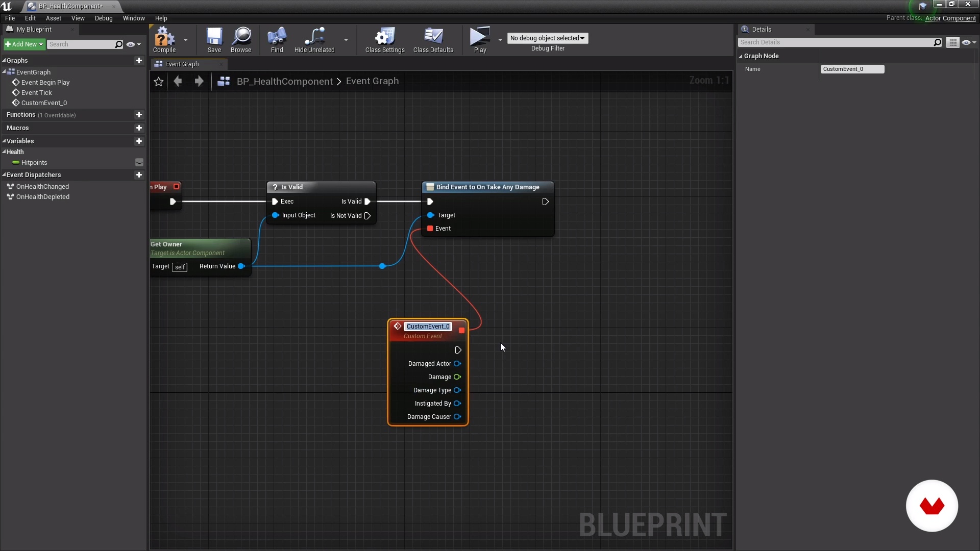Click the Instigated By output pin
The width and height of the screenshot is (980, 551).
457,404
